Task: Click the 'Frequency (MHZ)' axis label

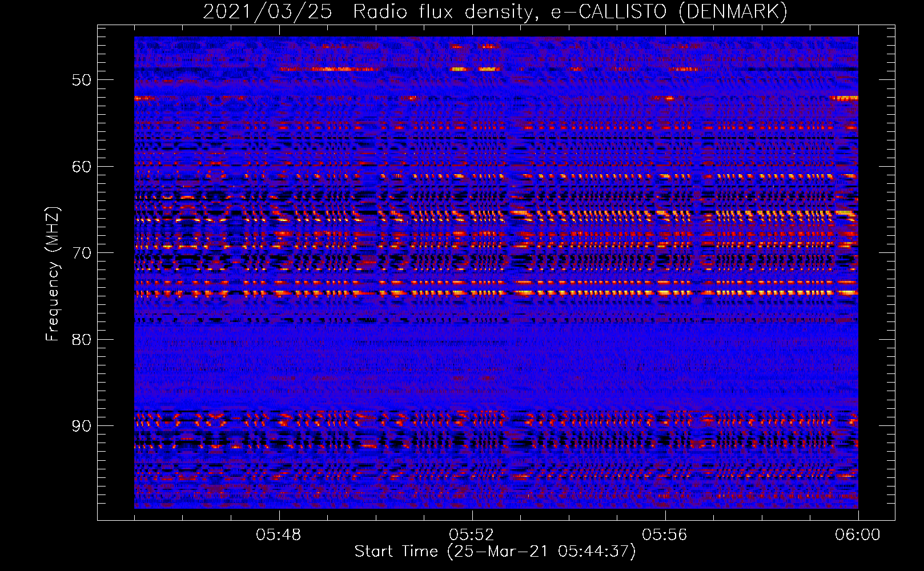Action: (x=53, y=274)
